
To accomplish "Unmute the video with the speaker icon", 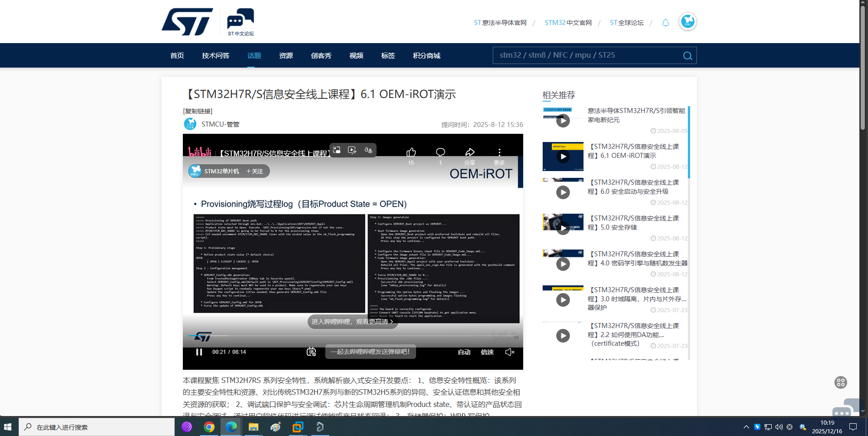I will (x=510, y=352).
